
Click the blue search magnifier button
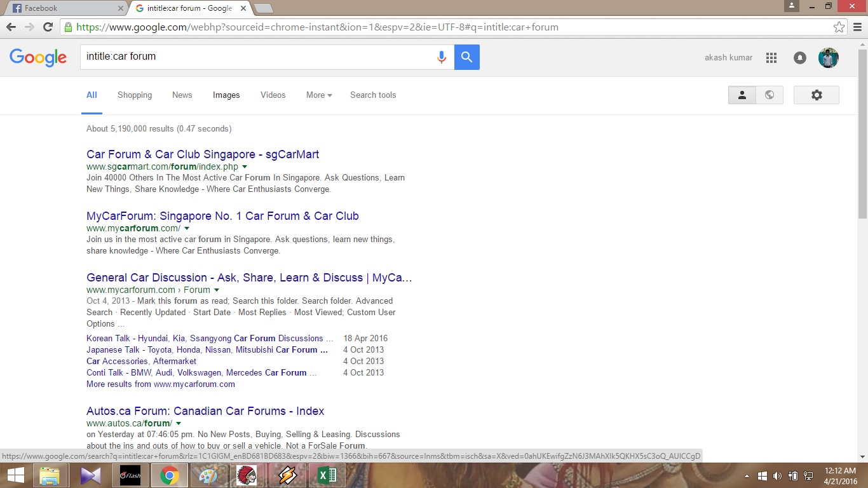[x=467, y=57]
